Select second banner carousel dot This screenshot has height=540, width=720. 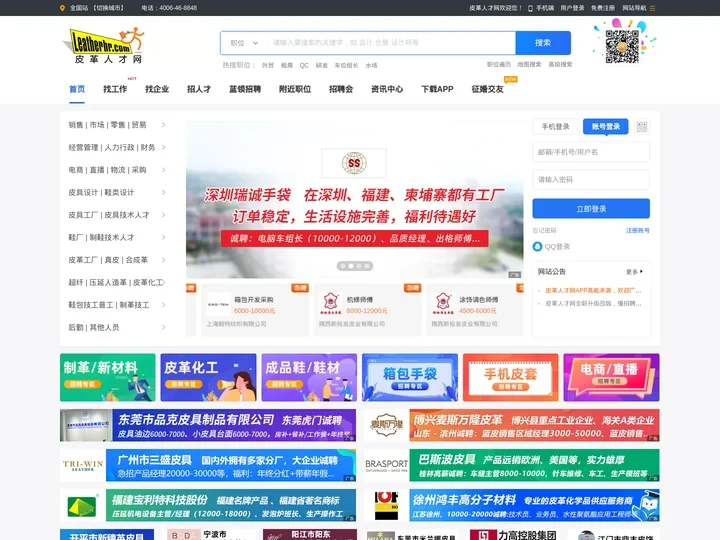(x=351, y=266)
